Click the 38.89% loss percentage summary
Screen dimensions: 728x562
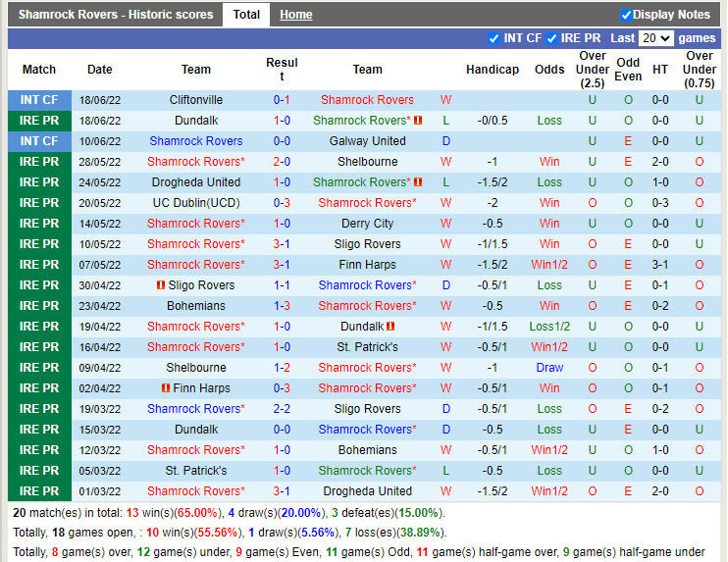coord(420,533)
